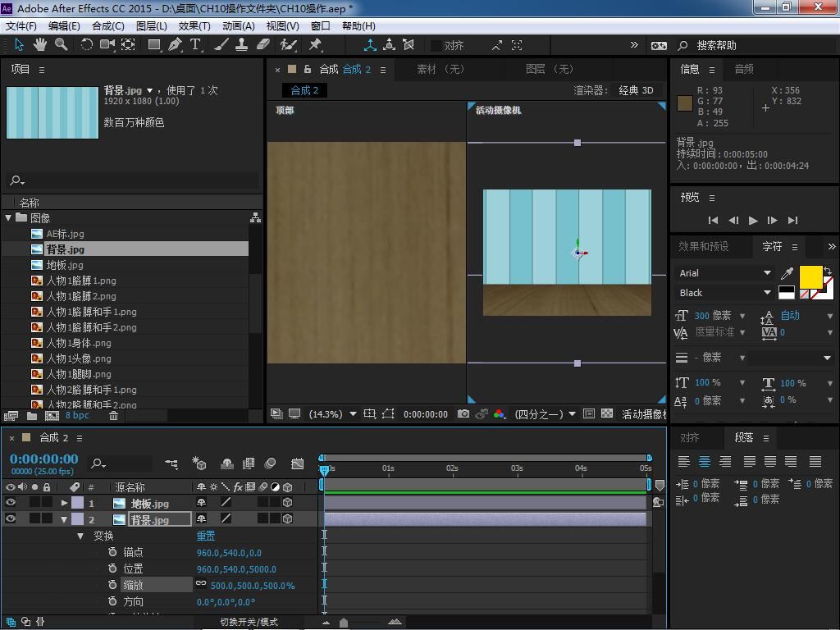The image size is (840, 630).
Task: Expand hidden toolbar items with double chevron
Action: tap(634, 45)
